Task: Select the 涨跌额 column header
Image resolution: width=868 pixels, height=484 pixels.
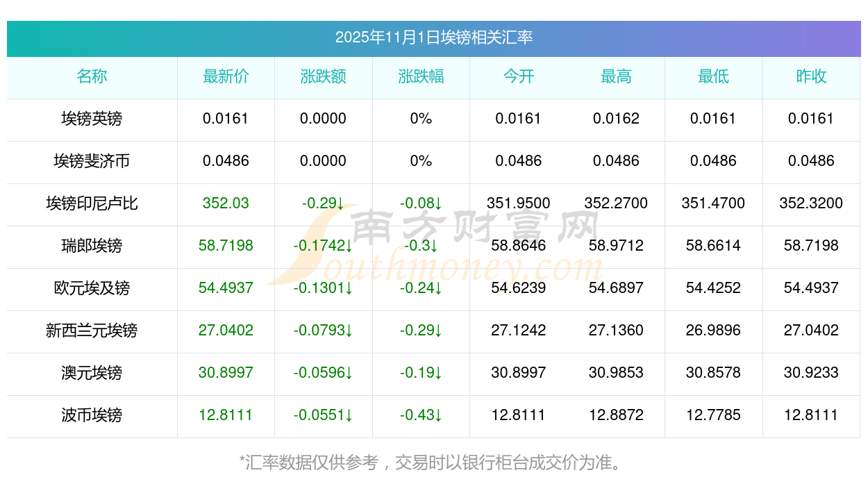Action: pyautogui.click(x=324, y=76)
